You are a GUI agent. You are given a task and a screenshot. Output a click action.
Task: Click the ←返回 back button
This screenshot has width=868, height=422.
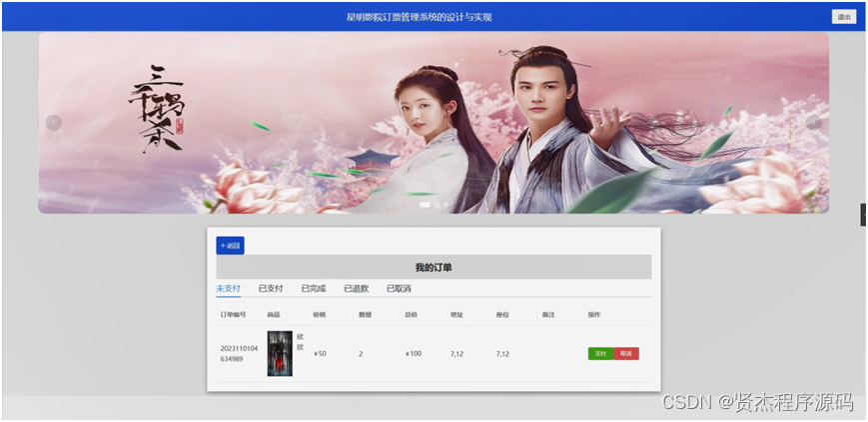tap(230, 246)
